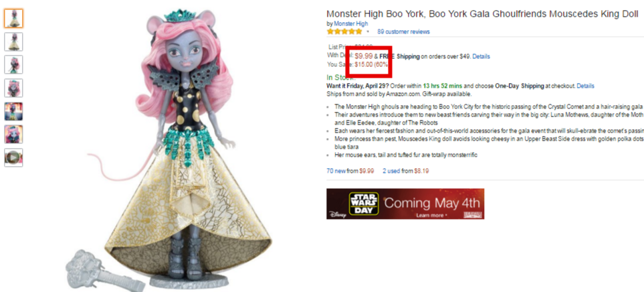
Task: Select the first doll thumbnail image
Action: click(x=13, y=19)
